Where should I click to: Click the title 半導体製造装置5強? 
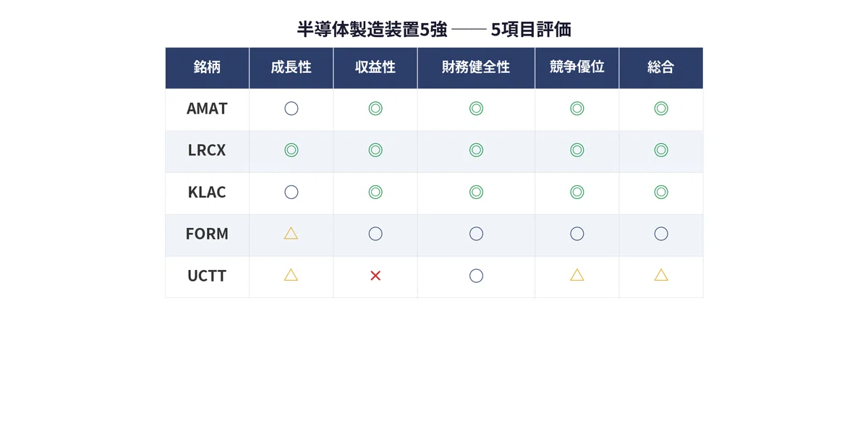[372, 30]
